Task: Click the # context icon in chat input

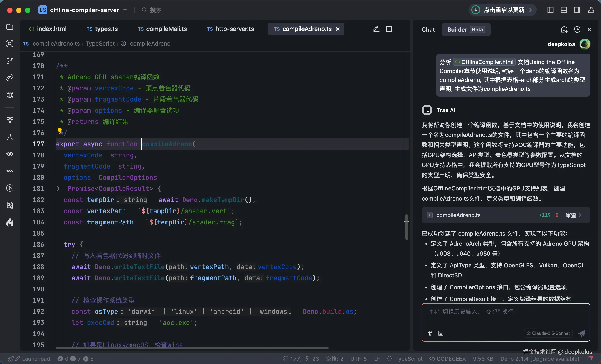Action: tap(430, 333)
